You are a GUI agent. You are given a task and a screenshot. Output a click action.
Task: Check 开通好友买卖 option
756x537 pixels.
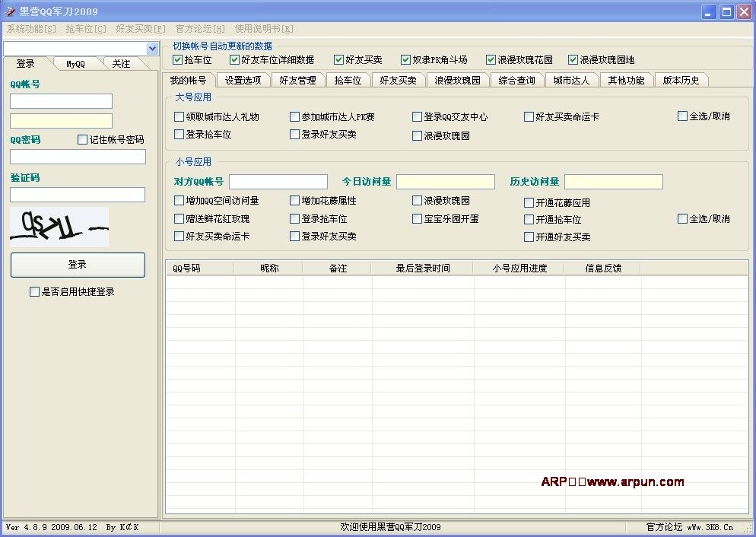[529, 237]
